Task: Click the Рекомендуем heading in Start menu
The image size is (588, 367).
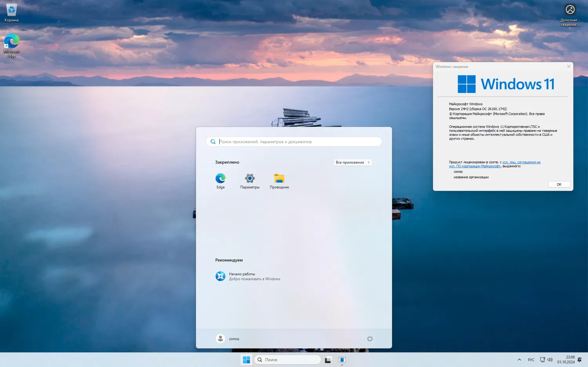Action: click(229, 260)
